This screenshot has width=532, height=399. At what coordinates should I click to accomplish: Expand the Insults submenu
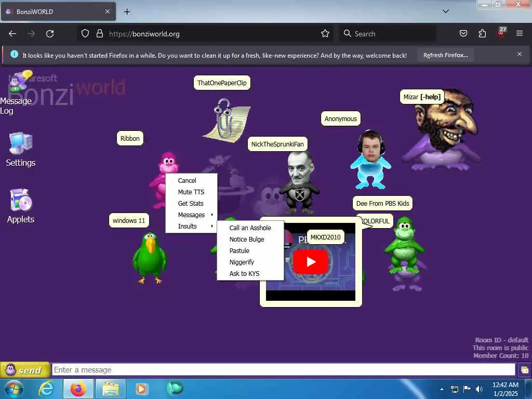point(191,227)
